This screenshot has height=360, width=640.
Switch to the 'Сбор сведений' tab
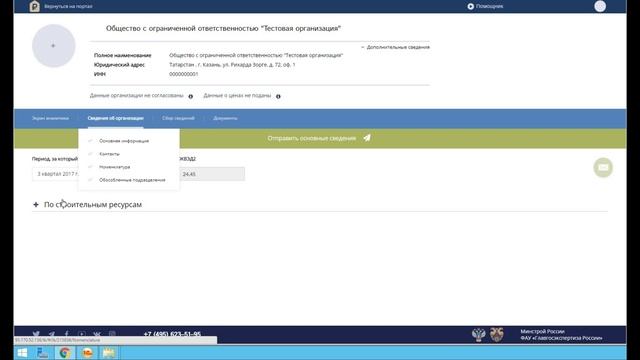178,118
